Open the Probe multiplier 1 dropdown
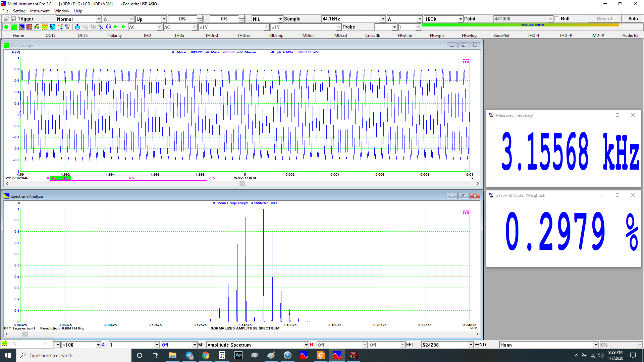644x362 pixels. (x=394, y=27)
